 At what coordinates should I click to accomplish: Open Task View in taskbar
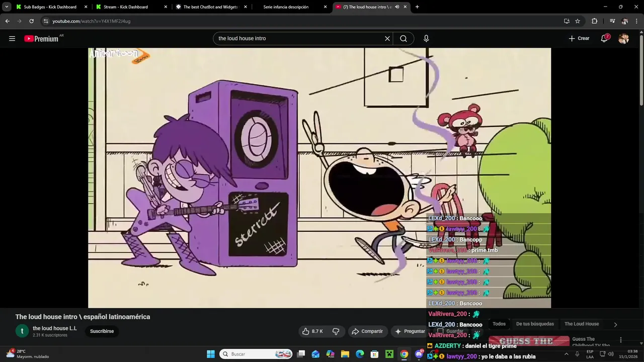301,354
